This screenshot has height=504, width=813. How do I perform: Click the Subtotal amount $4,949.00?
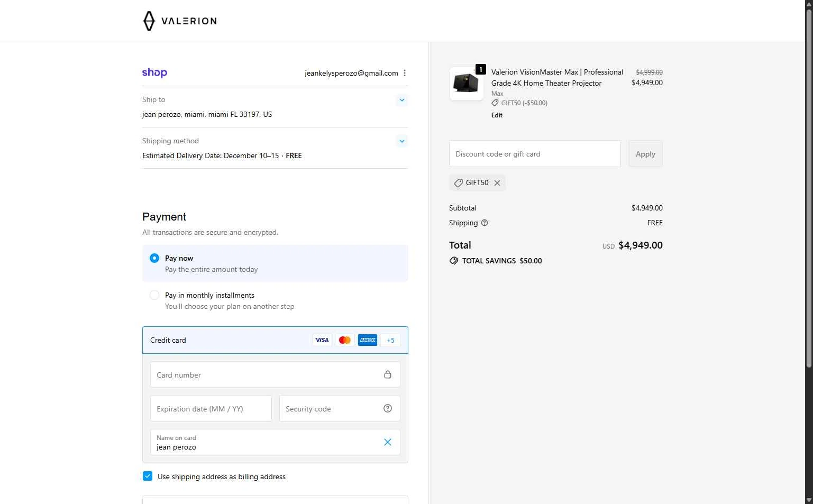point(647,208)
